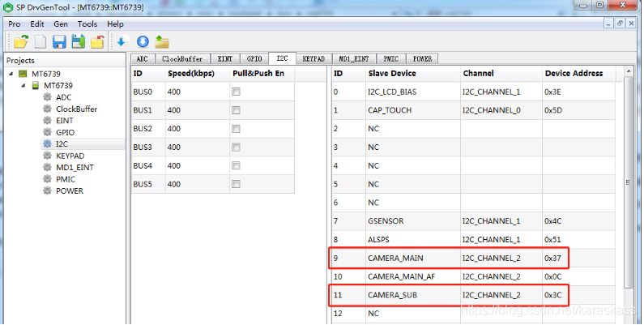The height and width of the screenshot is (325, 644).
Task: Open the Edit menu
Action: click(x=37, y=24)
